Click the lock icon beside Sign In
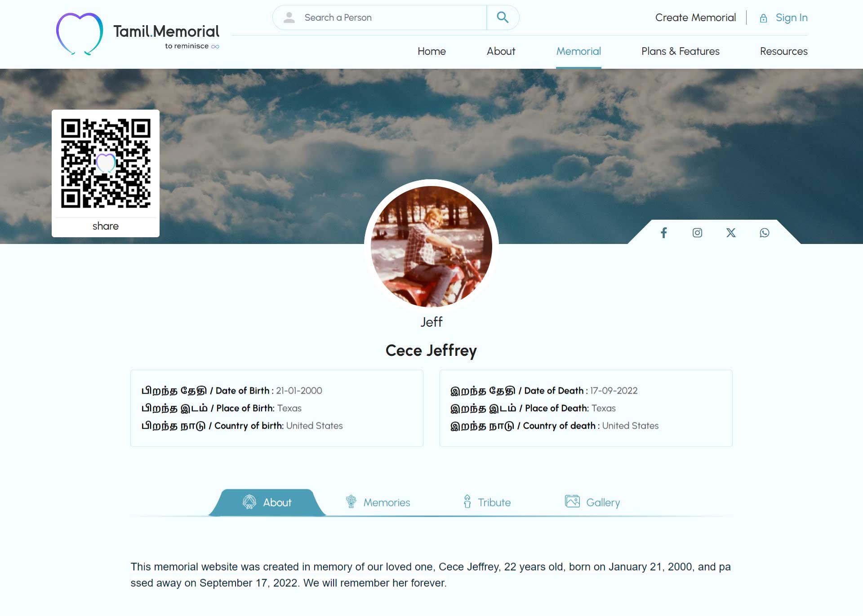 pyautogui.click(x=763, y=18)
